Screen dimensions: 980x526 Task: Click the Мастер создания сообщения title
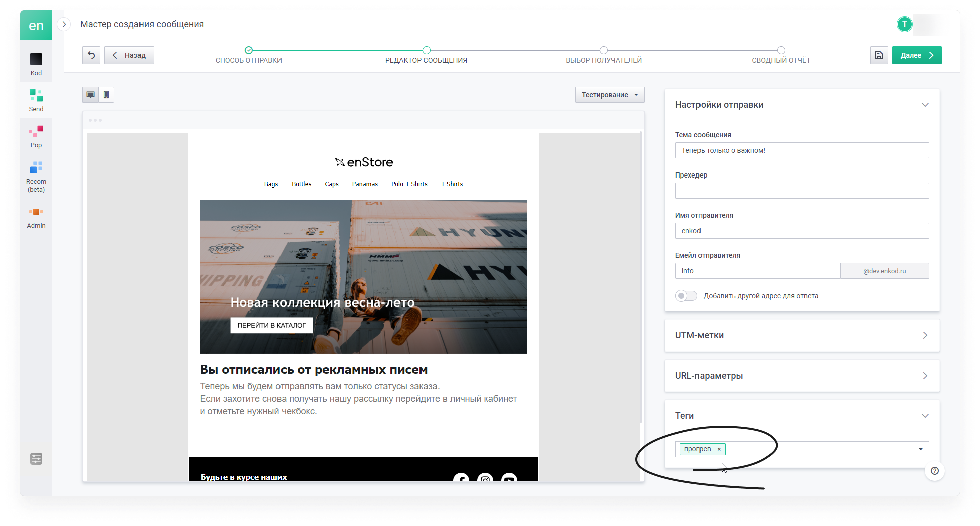[x=142, y=24]
